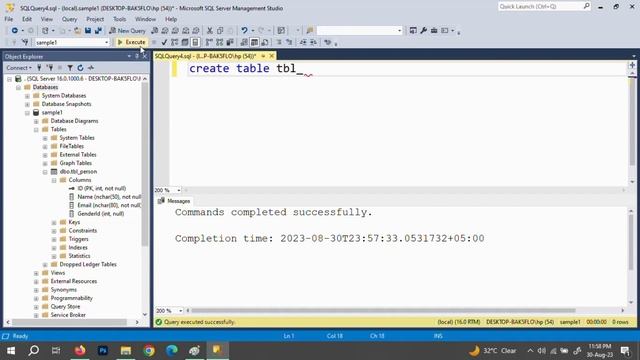Click the Copy icon in toolbar

(x=220, y=31)
